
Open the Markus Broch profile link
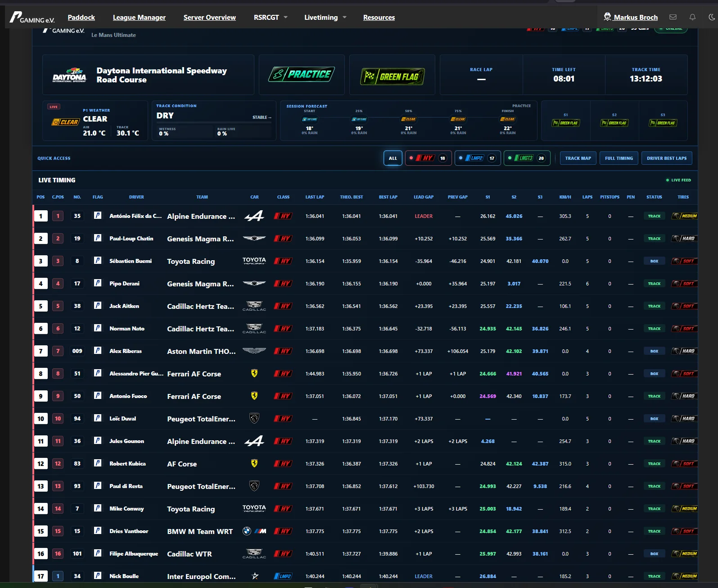pos(636,18)
